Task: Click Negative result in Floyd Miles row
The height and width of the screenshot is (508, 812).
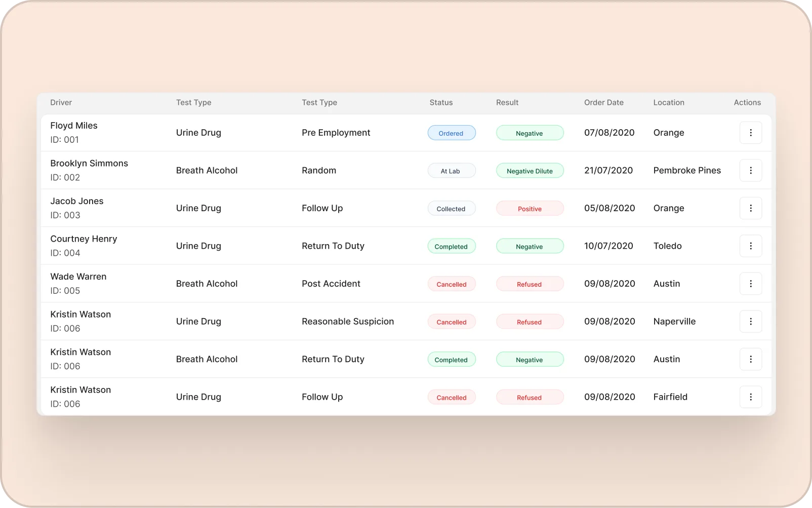Action: [x=530, y=133]
